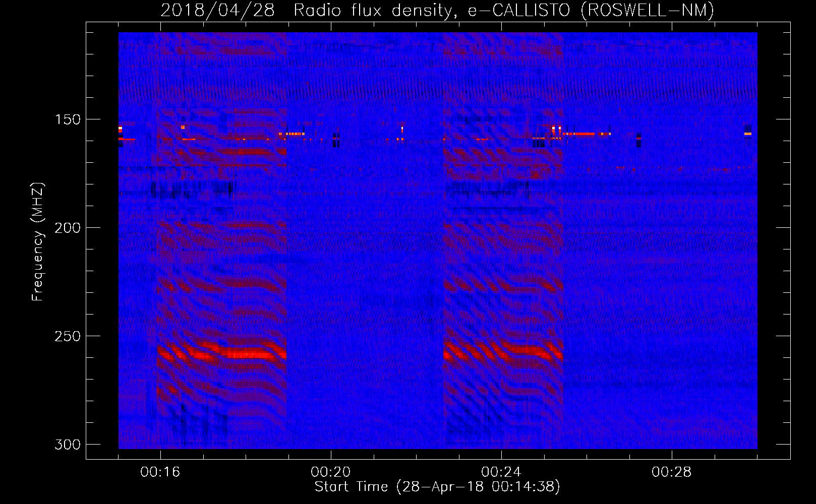Click the 300 frequency tick label
The image size is (816, 504).
point(68,445)
